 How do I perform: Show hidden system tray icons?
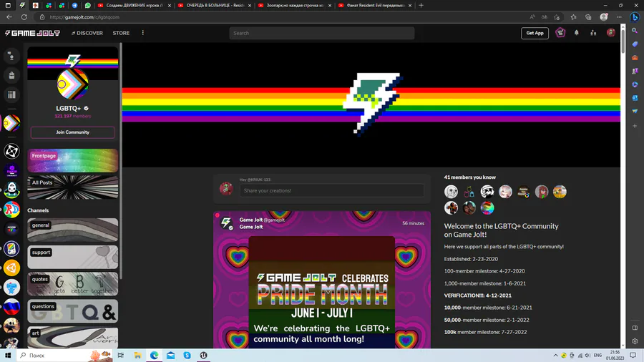point(555,356)
